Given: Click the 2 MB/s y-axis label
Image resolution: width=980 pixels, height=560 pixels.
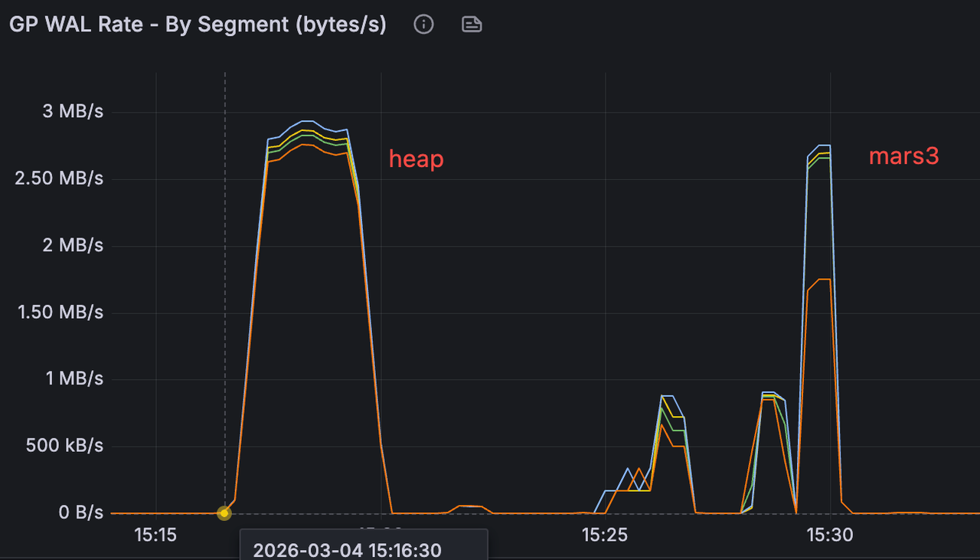Looking at the screenshot, I should coord(73,245).
